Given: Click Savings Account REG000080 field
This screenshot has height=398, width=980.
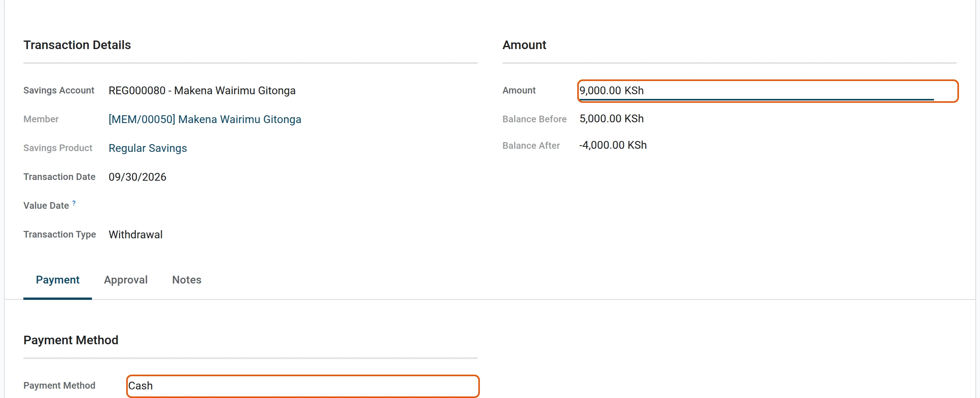Looking at the screenshot, I should (202, 90).
